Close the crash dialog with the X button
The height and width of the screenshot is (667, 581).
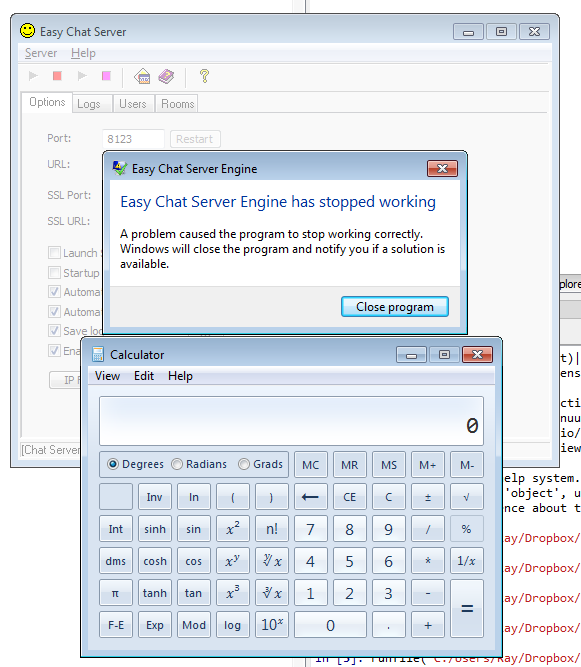(442, 168)
